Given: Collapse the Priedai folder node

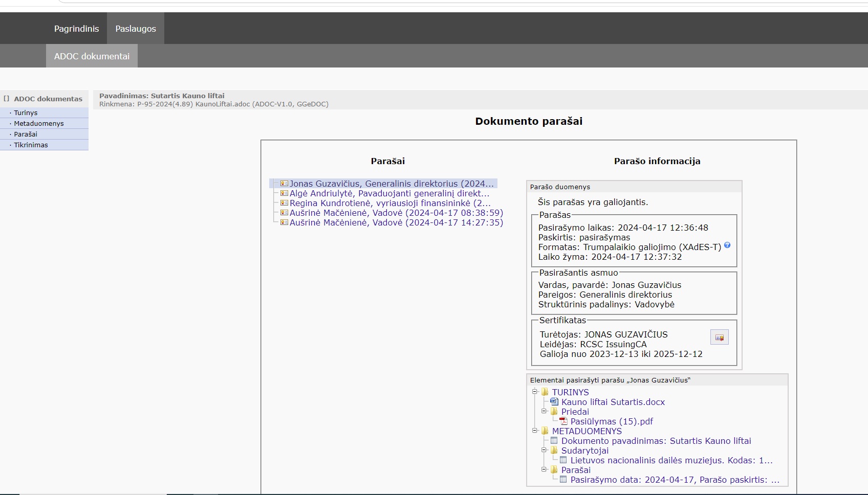Looking at the screenshot, I should pyautogui.click(x=544, y=411).
